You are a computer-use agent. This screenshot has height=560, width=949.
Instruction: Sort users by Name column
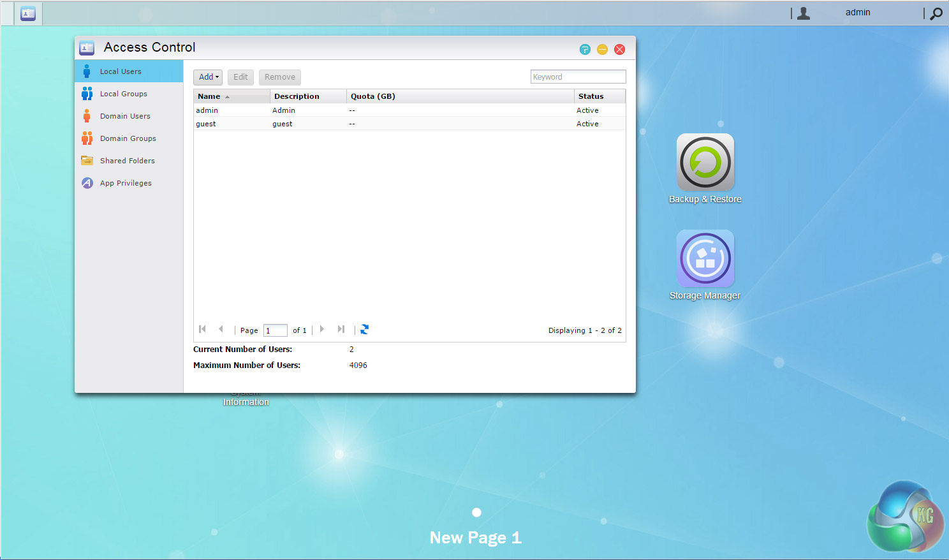(x=232, y=96)
